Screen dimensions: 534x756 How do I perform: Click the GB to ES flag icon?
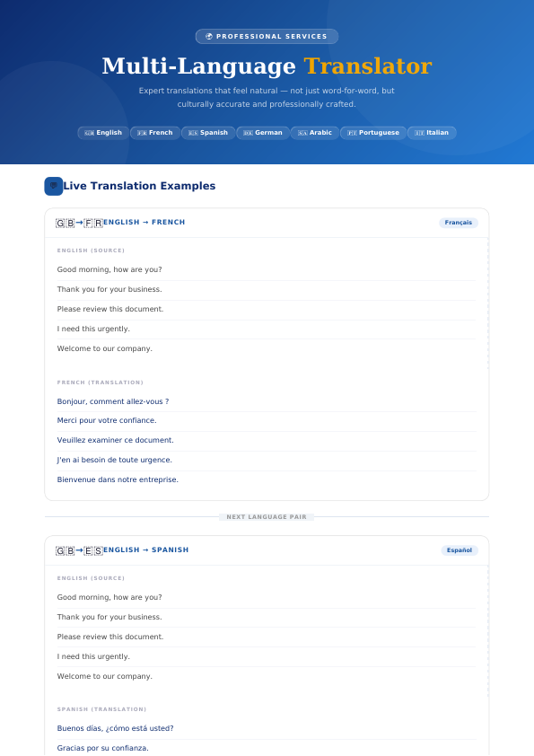[x=80, y=550]
